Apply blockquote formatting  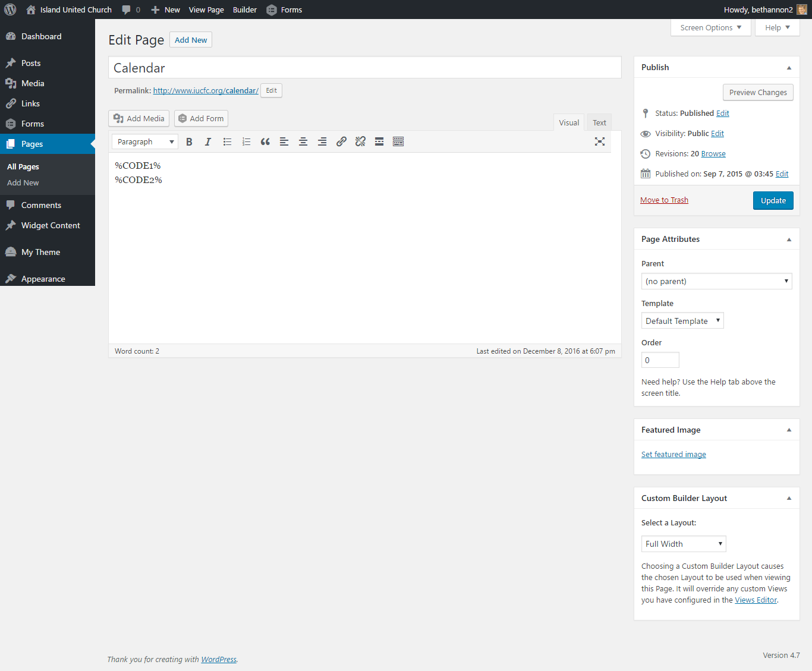coord(265,141)
